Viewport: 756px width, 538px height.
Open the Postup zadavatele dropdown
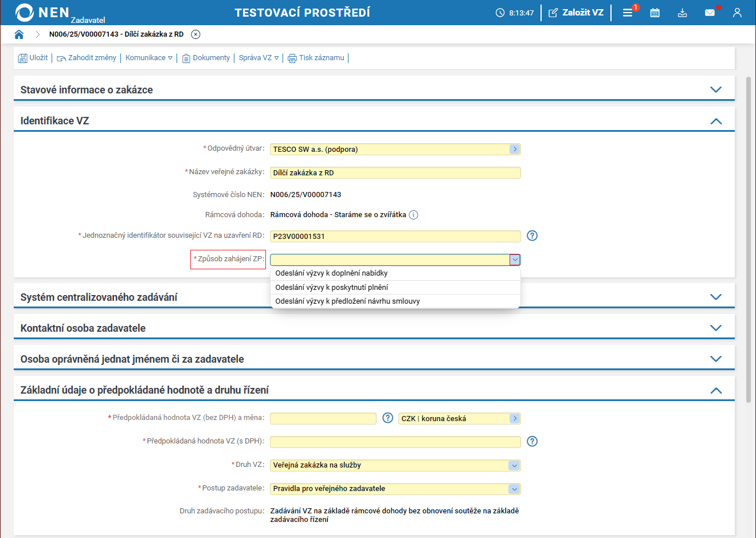point(514,489)
